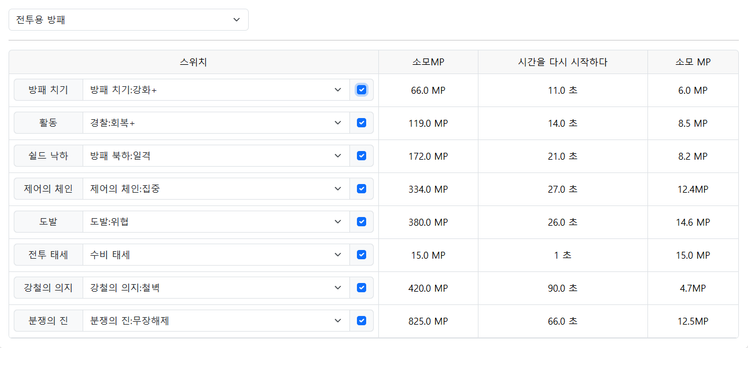Expand the 방패 북하:일격 dropdown
Viewport: 748px width, 375px height.
click(x=216, y=156)
